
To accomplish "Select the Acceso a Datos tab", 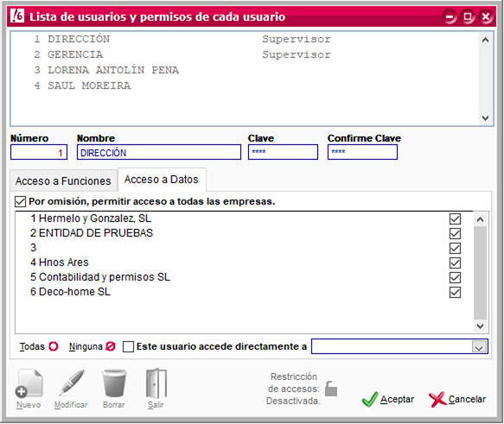I will pyautogui.click(x=162, y=180).
